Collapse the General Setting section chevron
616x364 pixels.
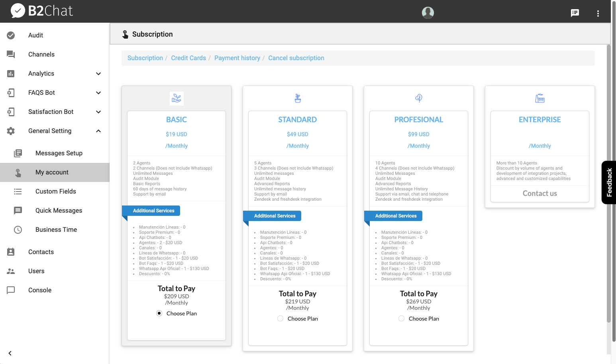(98, 131)
